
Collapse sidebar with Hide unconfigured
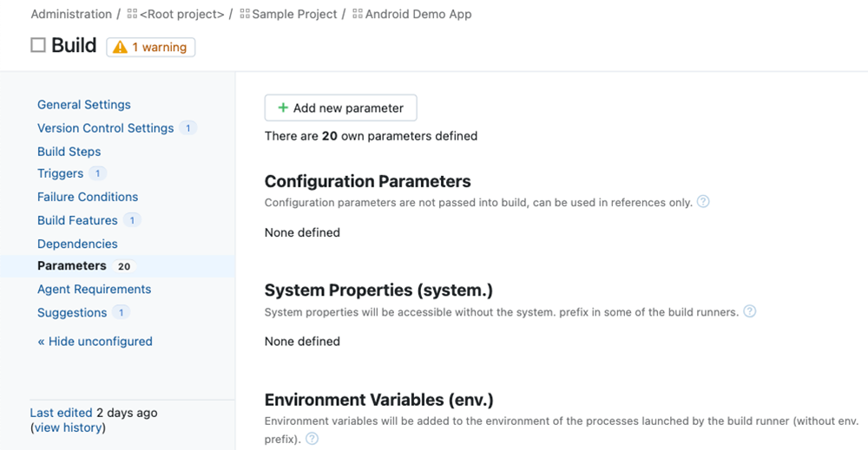coord(95,341)
